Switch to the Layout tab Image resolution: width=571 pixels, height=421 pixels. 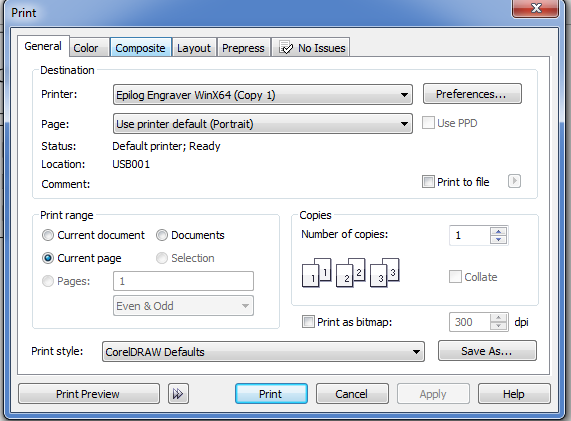(194, 48)
